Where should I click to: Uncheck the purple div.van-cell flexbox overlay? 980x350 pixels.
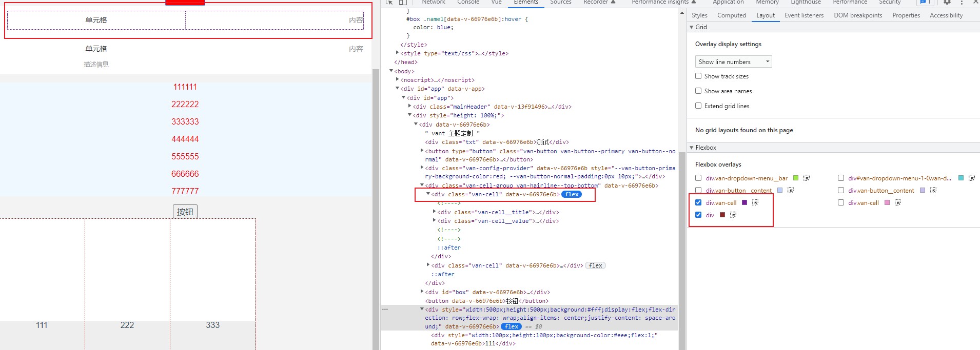[x=698, y=203]
